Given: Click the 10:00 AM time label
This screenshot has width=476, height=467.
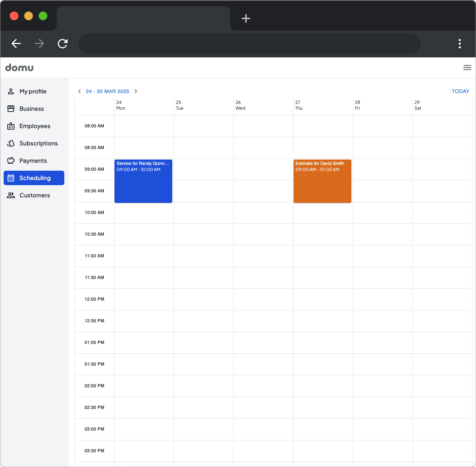Looking at the screenshot, I should pyautogui.click(x=94, y=213).
